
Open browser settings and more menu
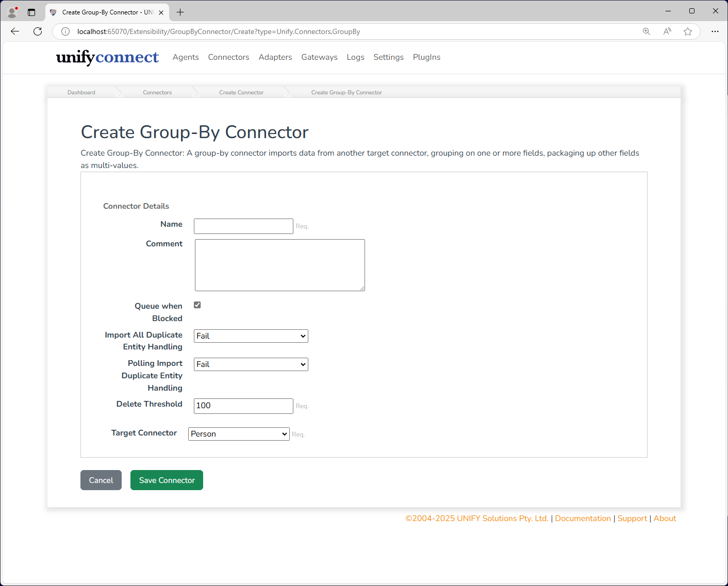pos(715,31)
